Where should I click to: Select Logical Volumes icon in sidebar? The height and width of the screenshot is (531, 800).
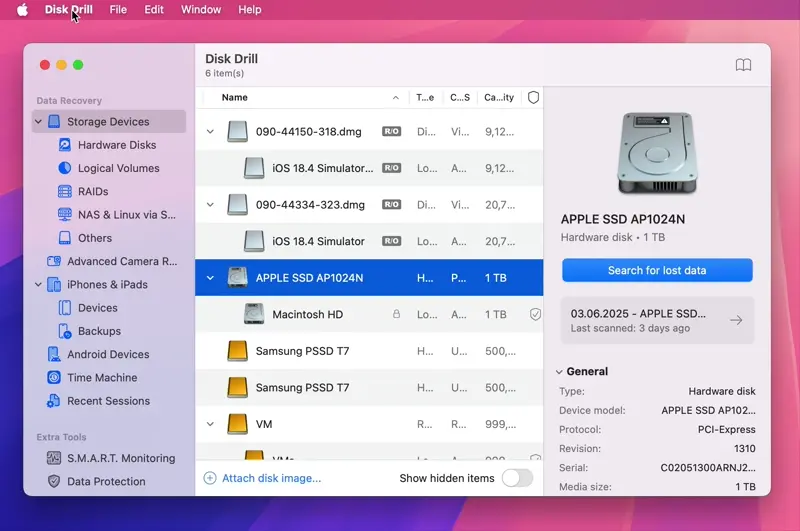coord(65,168)
